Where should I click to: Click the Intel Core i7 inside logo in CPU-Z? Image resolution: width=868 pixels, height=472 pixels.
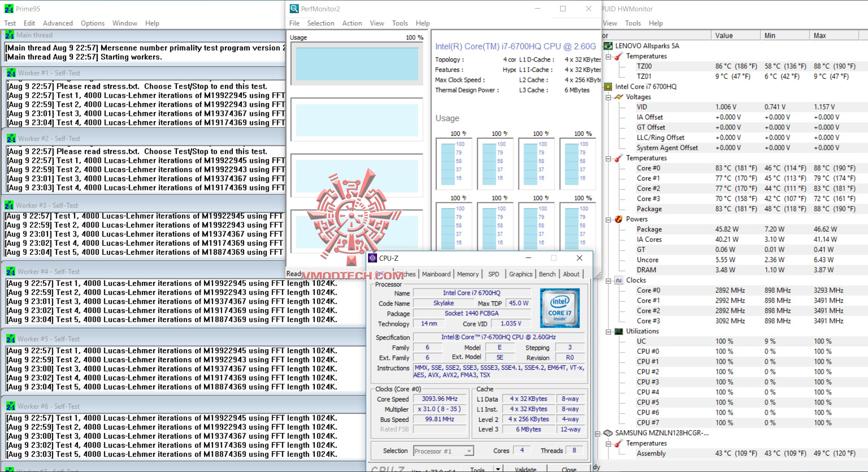(560, 308)
